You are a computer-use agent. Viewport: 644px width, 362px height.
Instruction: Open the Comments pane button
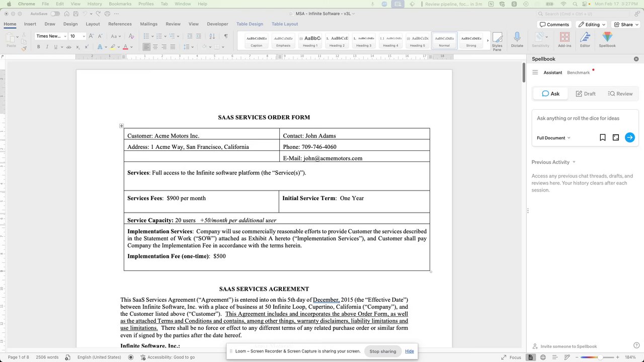point(554,24)
